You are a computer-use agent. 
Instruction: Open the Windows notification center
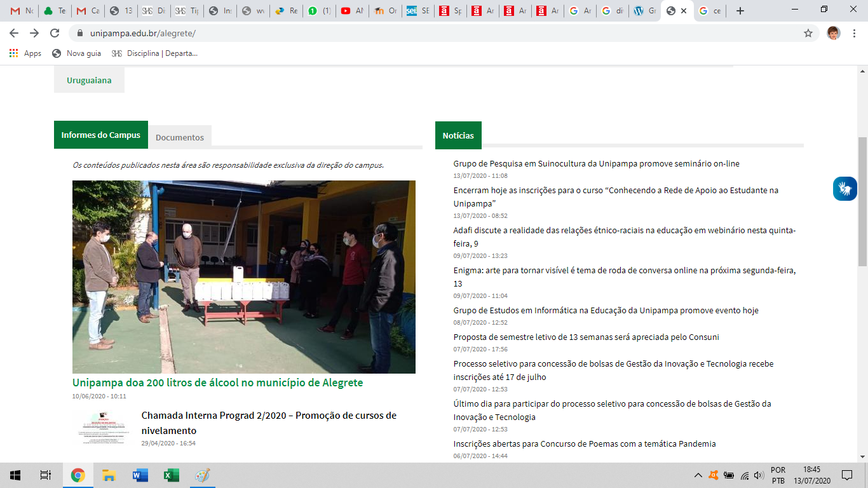tap(846, 475)
